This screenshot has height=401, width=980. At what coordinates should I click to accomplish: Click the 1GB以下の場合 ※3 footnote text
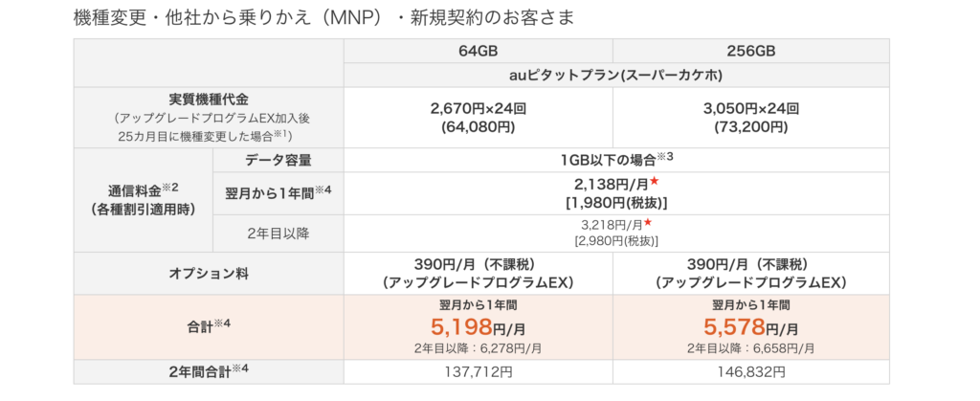(616, 160)
